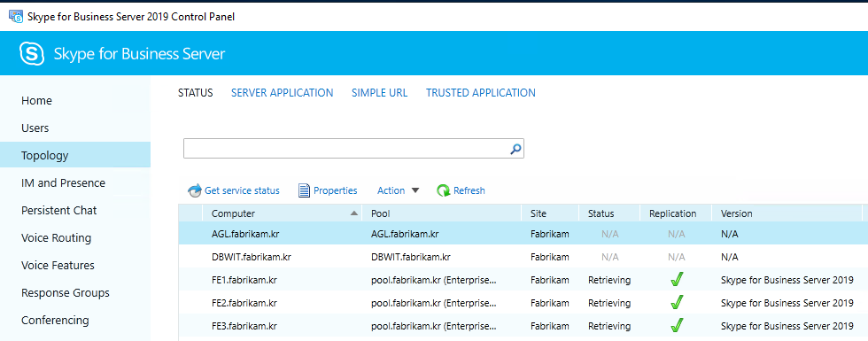Click the Computer column sort arrow
This screenshot has width=868, height=341.
(x=354, y=213)
